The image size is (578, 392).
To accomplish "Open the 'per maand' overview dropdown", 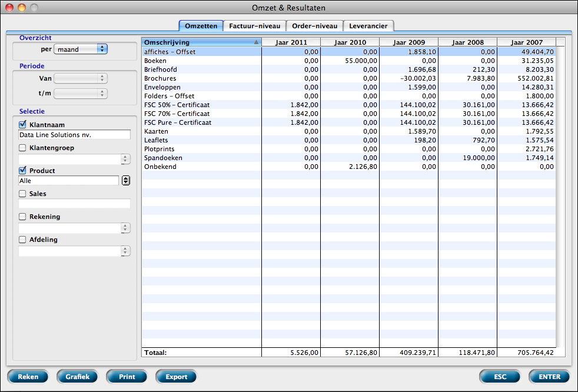I will (81, 49).
